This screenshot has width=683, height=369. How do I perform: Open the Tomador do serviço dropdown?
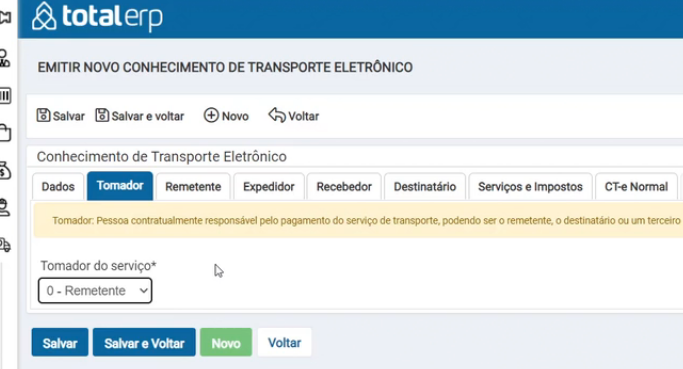point(95,291)
